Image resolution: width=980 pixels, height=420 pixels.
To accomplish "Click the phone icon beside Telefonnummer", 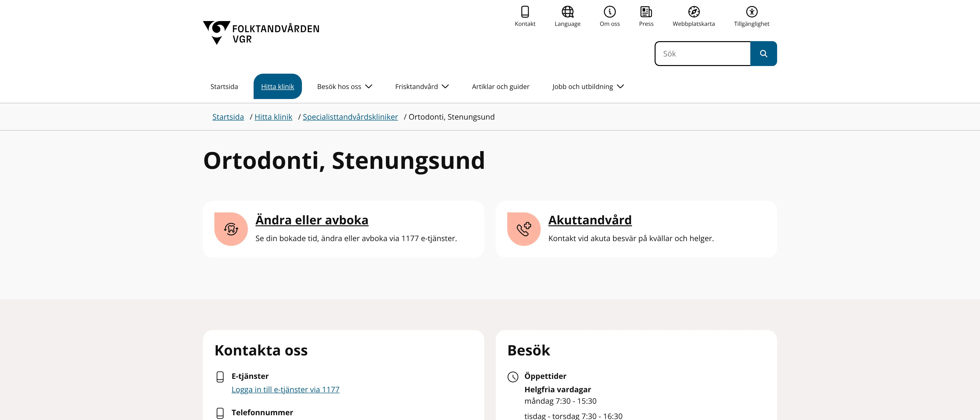I will point(220,413).
